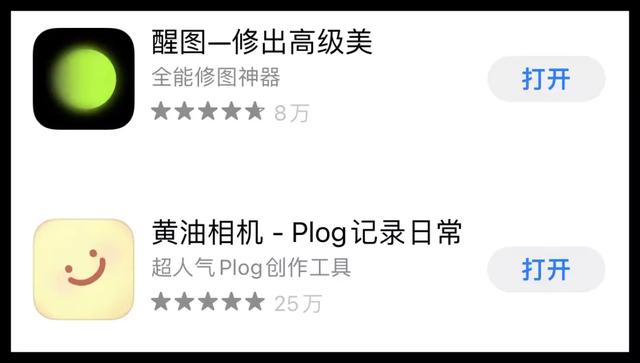The image size is (640, 363).
Task: Click the 25万 rating count
Action: [x=298, y=304]
